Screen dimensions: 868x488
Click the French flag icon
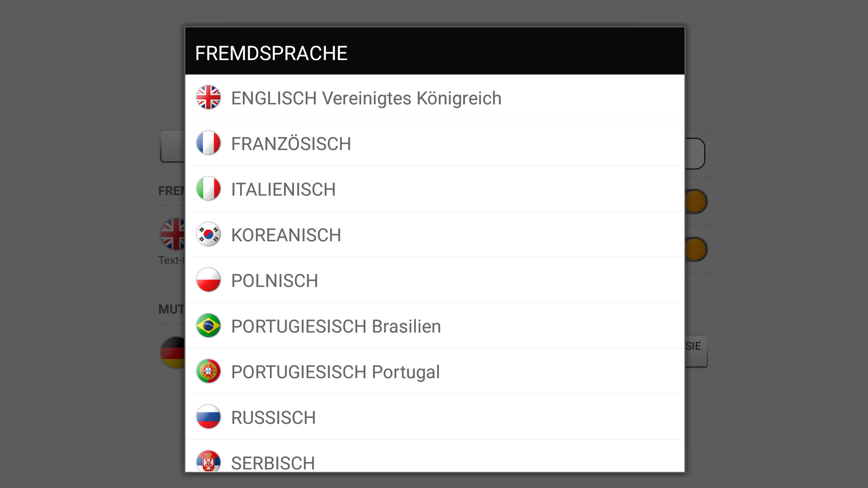coord(208,143)
